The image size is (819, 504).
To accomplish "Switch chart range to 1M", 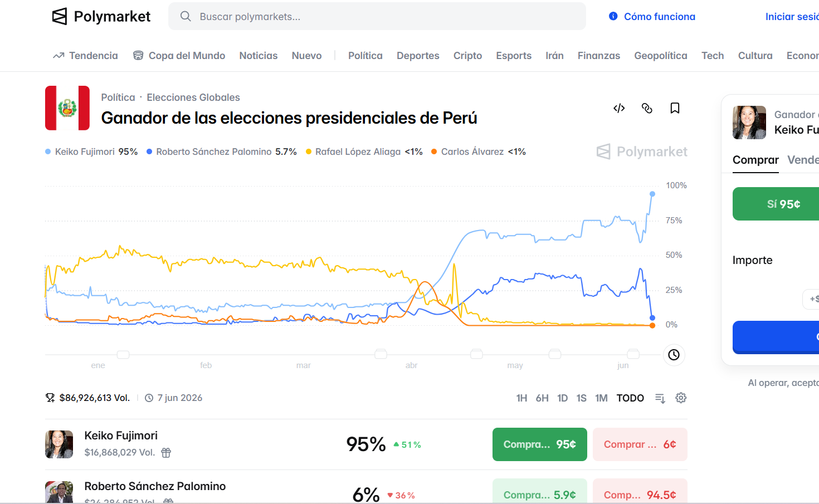I will coord(601,398).
